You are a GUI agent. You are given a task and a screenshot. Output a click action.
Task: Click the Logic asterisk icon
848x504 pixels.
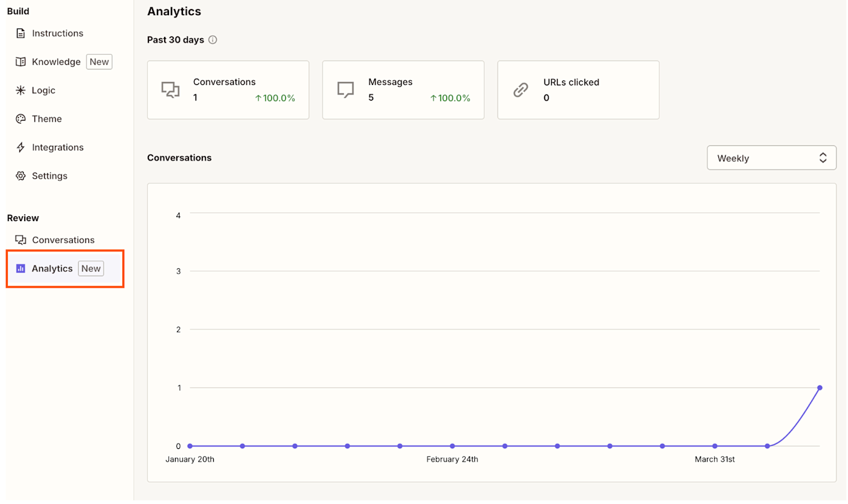coord(21,90)
